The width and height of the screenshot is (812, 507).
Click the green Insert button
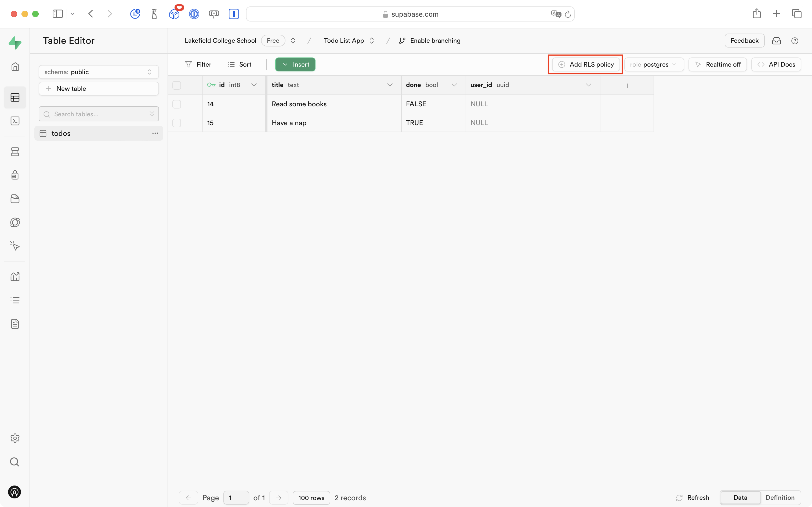(x=295, y=64)
